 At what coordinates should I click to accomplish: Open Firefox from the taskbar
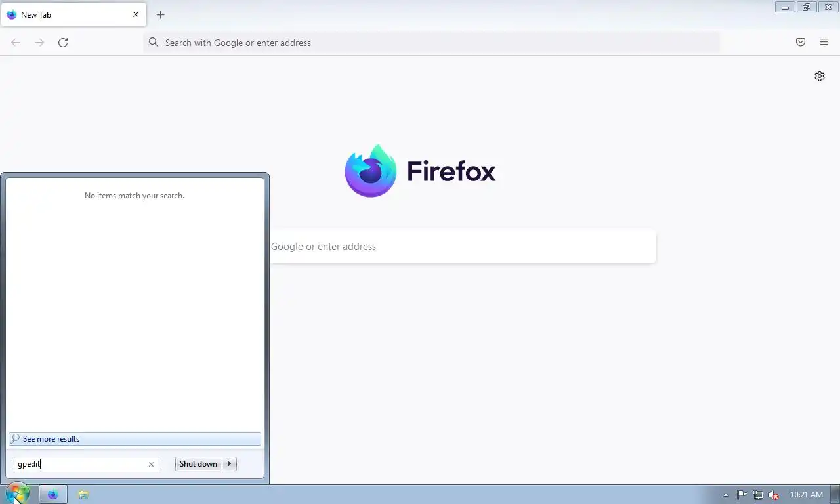53,495
